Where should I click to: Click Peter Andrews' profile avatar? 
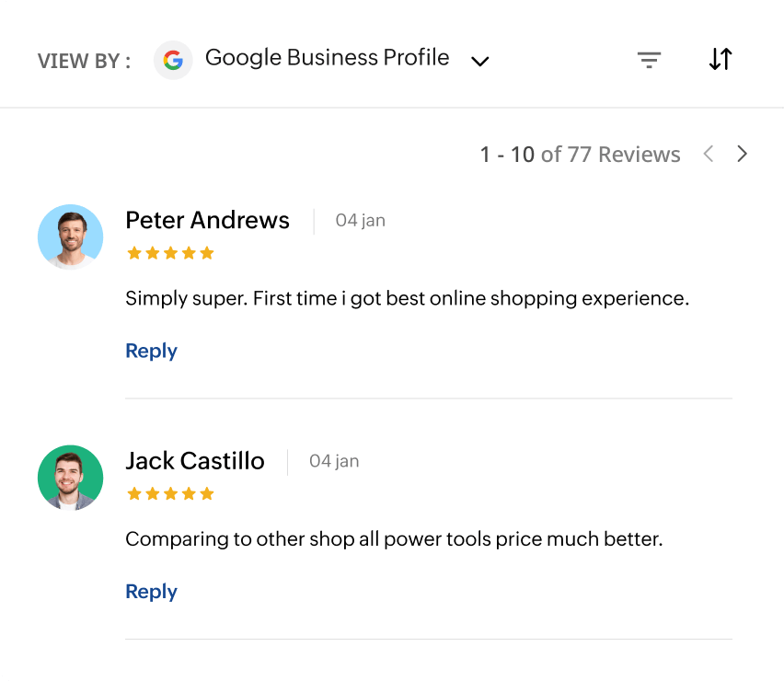(x=71, y=237)
